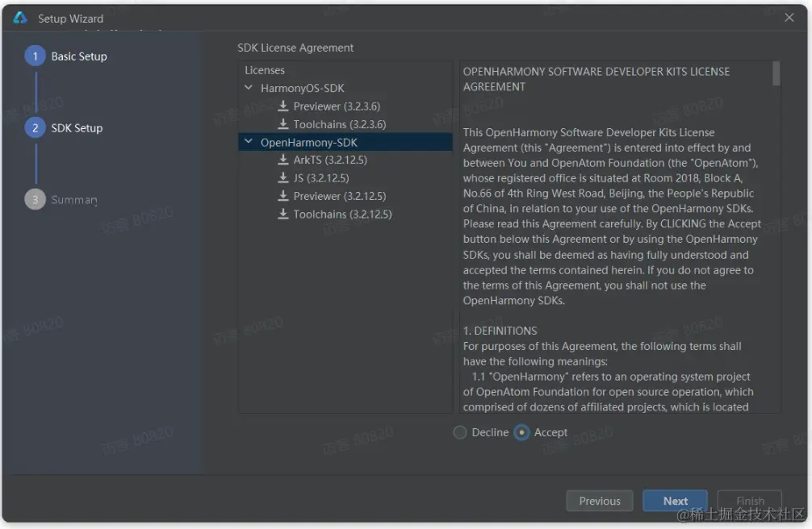Click the Previous button

point(600,501)
